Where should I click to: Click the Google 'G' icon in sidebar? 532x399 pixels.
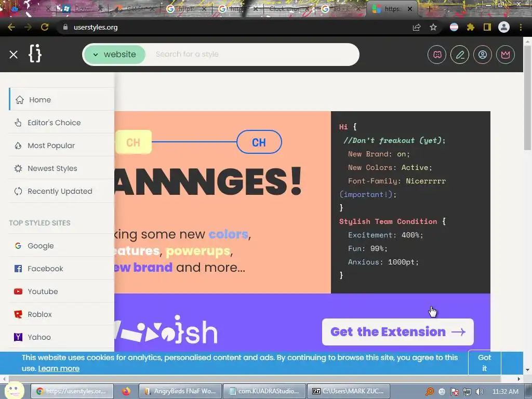(x=18, y=246)
